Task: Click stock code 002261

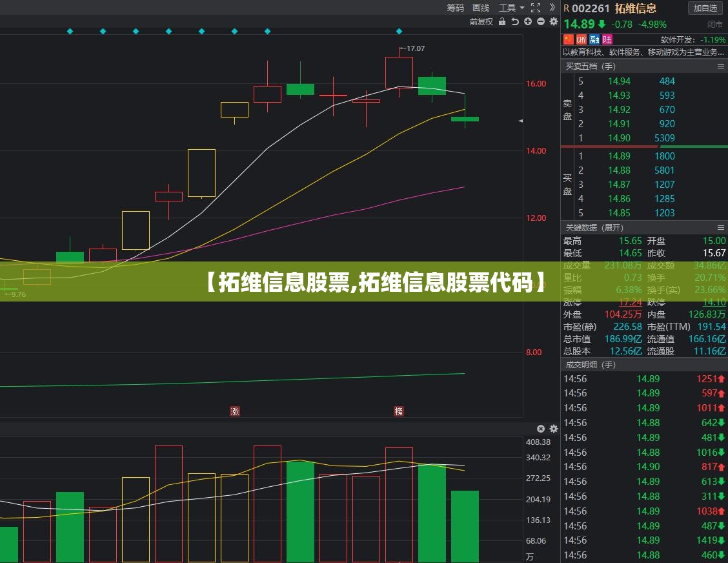Action: 590,8
